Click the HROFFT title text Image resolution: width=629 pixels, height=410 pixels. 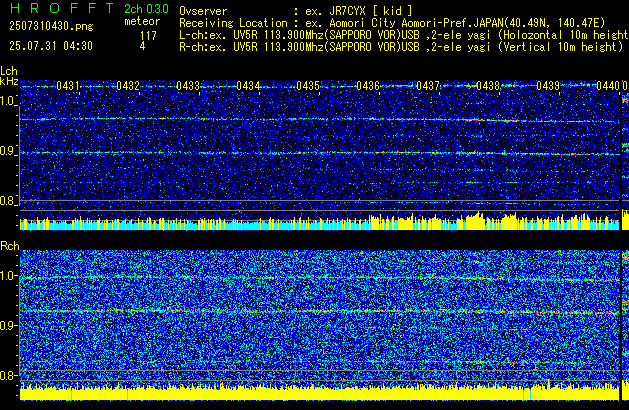62,8
